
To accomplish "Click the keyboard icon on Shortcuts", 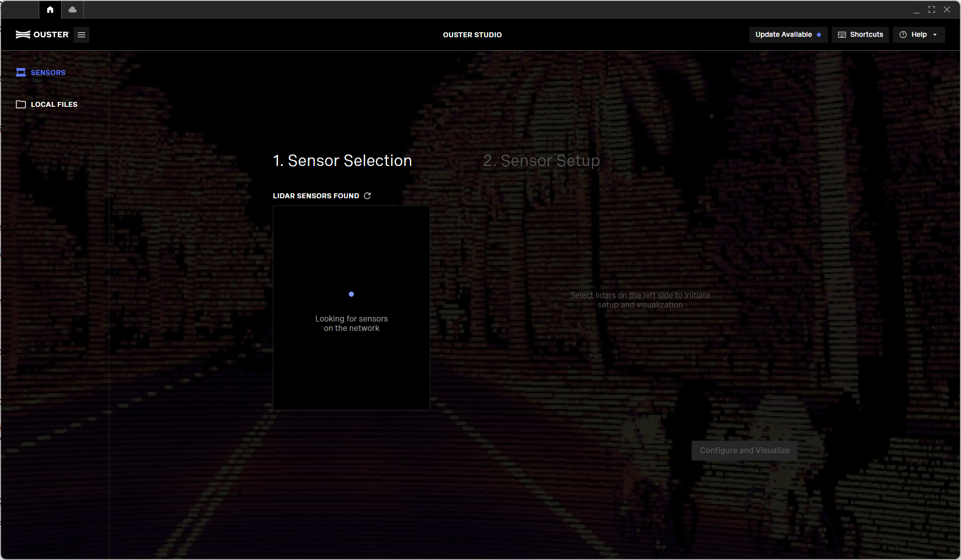I will tap(842, 35).
